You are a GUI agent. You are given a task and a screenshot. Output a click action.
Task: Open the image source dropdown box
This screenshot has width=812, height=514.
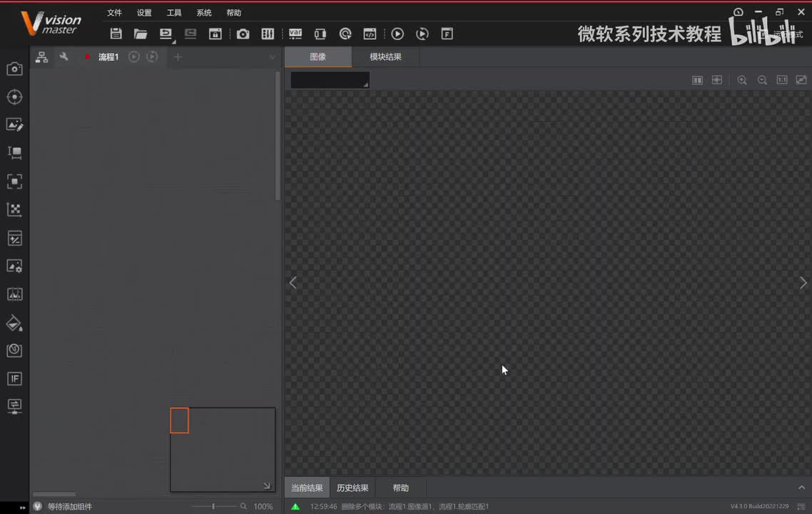click(x=330, y=80)
